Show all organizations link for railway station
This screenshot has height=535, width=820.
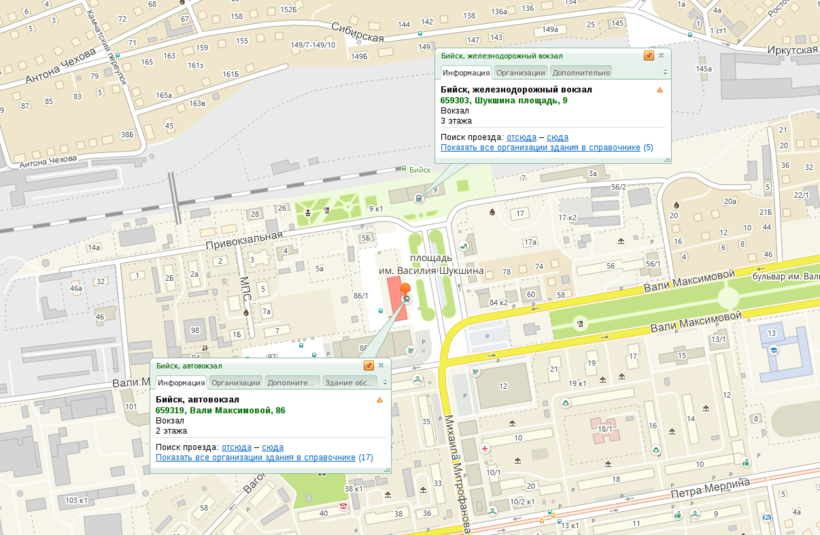coord(540,147)
